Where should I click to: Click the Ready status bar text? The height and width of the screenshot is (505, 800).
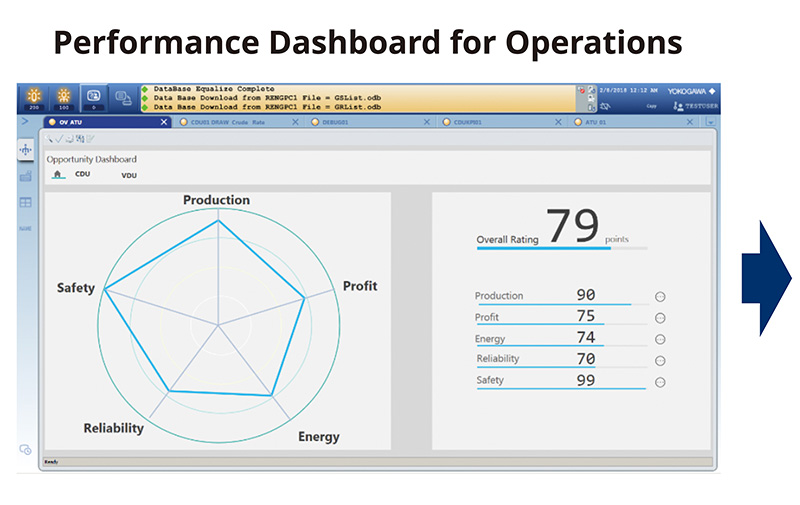coord(51,462)
